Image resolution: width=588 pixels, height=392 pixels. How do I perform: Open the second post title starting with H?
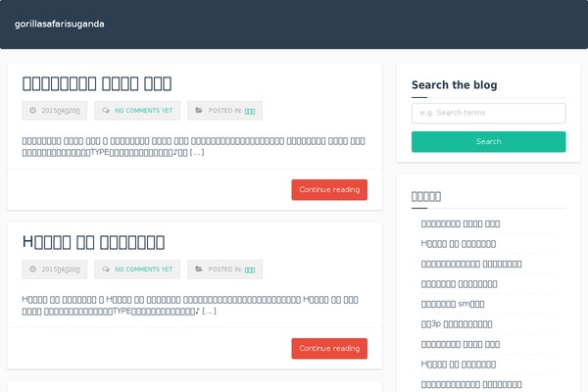(x=93, y=242)
